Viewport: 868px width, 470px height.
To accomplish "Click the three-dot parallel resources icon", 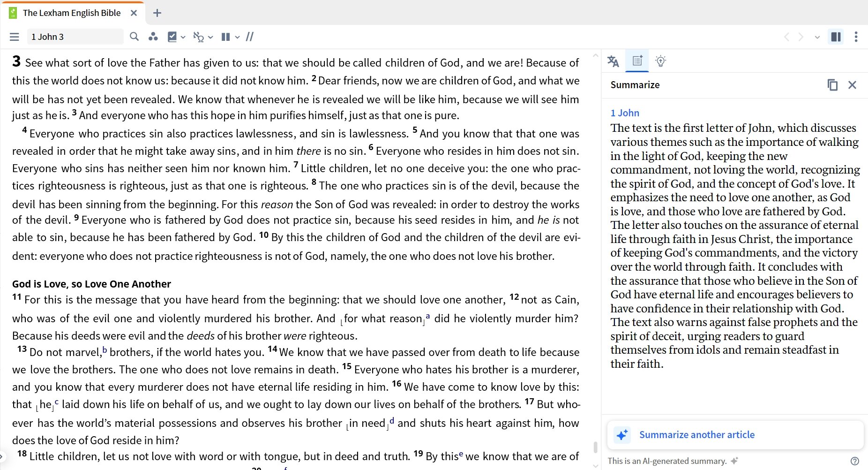I will (x=153, y=37).
